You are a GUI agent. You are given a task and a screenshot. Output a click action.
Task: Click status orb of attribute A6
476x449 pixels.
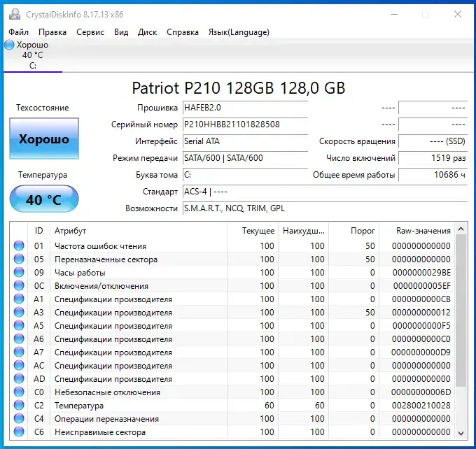[x=19, y=339]
